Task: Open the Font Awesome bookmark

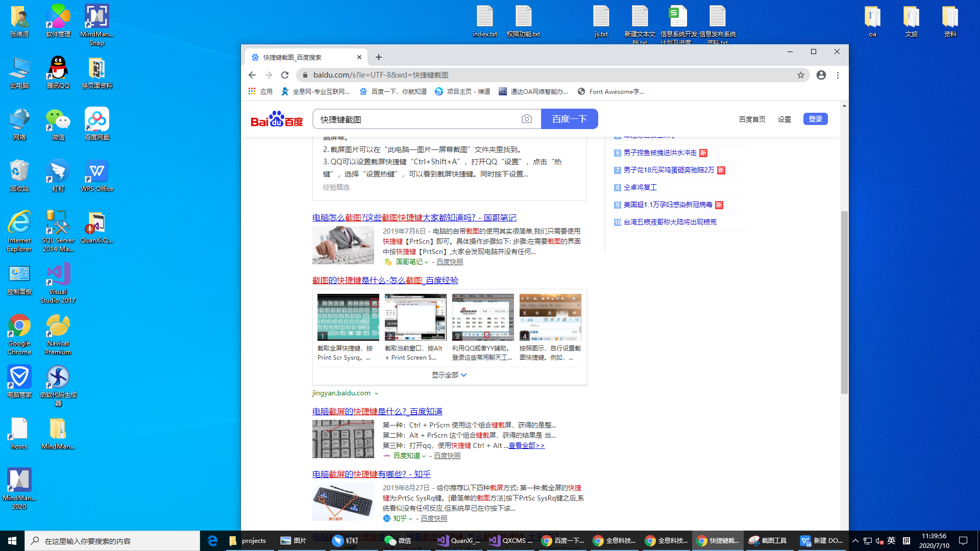Action: pyautogui.click(x=611, y=91)
